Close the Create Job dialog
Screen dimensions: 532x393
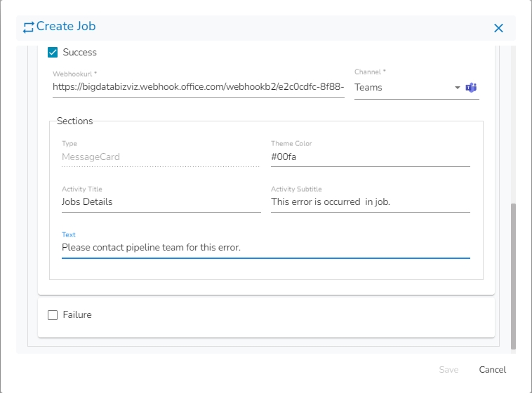point(498,28)
